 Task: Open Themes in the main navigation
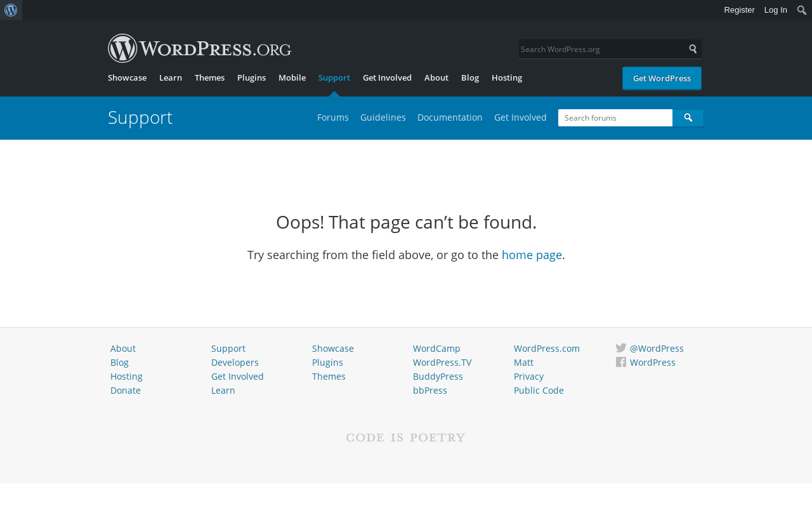click(x=209, y=77)
